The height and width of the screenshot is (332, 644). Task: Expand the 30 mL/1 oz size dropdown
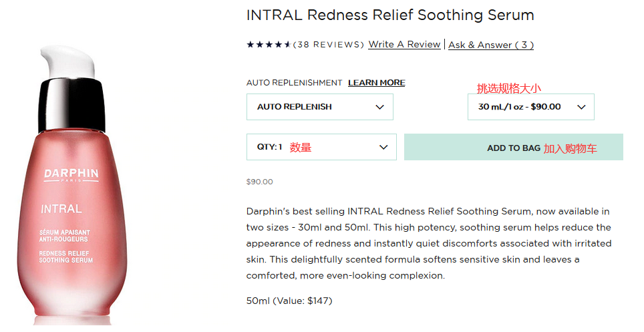point(530,107)
